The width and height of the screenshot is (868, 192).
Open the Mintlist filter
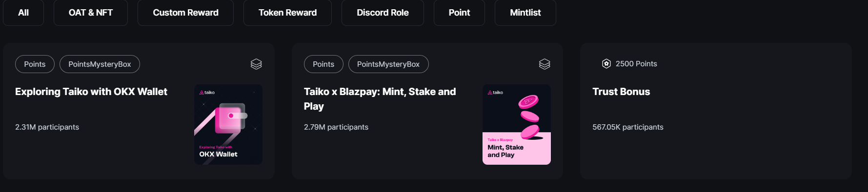(525, 13)
